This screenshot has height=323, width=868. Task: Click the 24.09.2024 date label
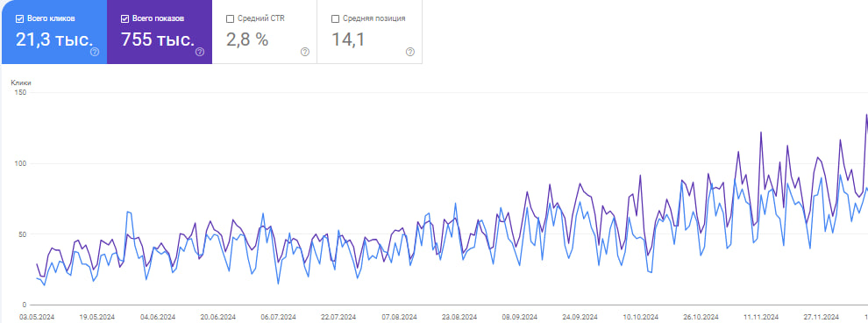[x=580, y=318]
